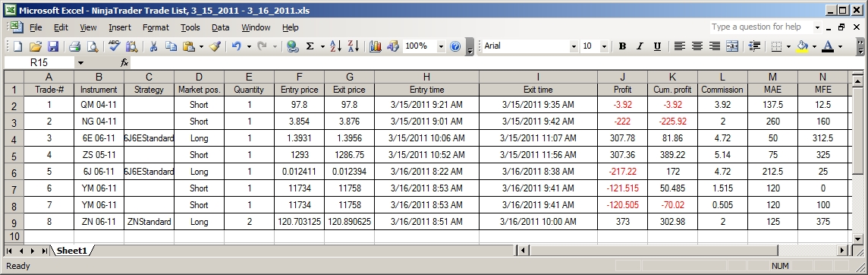Open the Arial font name dropdown
The image size is (868, 275).
click(x=574, y=46)
